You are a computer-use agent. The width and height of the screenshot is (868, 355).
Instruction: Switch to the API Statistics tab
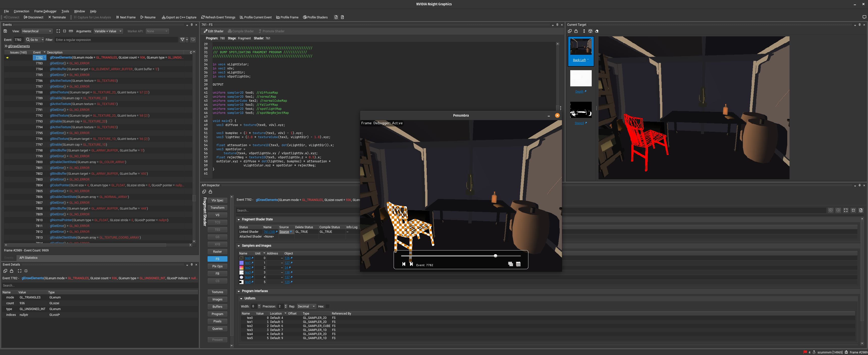point(28,258)
